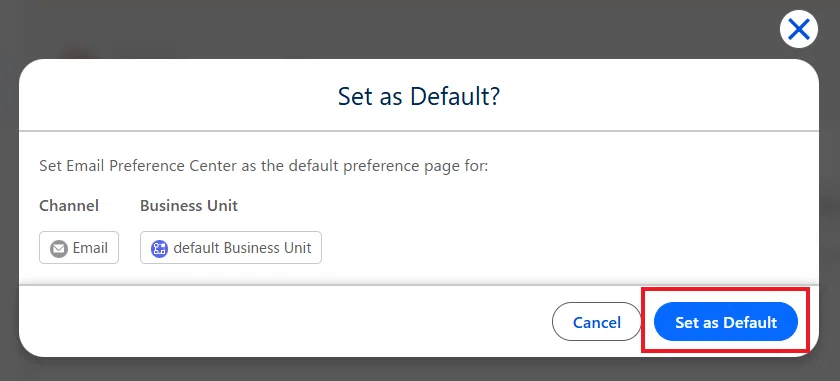Select the default Business Unit chip
This screenshot has height=381, width=840.
click(231, 248)
